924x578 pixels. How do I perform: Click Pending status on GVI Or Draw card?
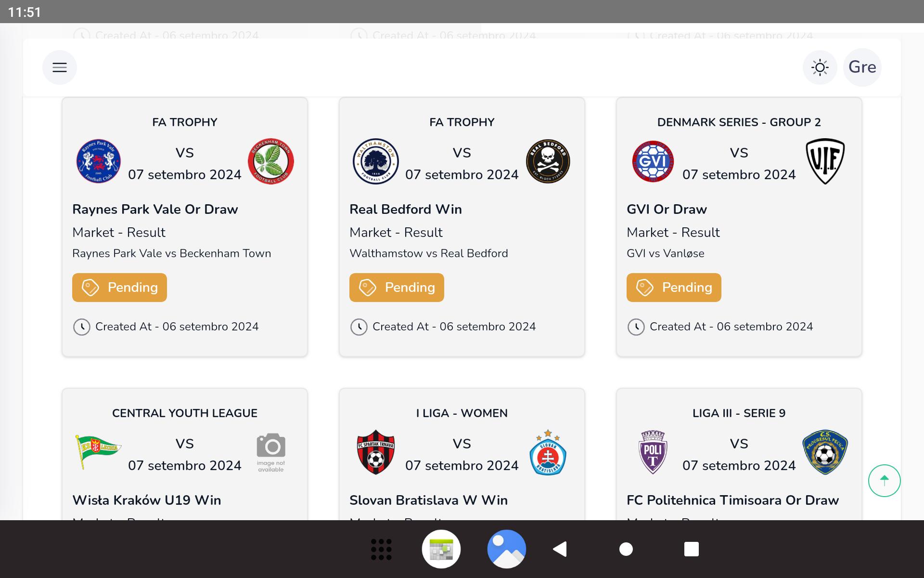click(674, 288)
